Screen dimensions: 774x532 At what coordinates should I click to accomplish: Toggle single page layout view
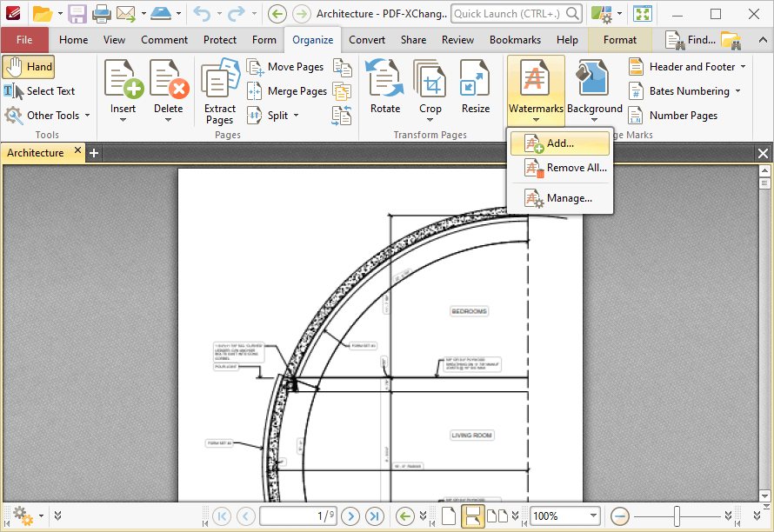pyautogui.click(x=449, y=515)
